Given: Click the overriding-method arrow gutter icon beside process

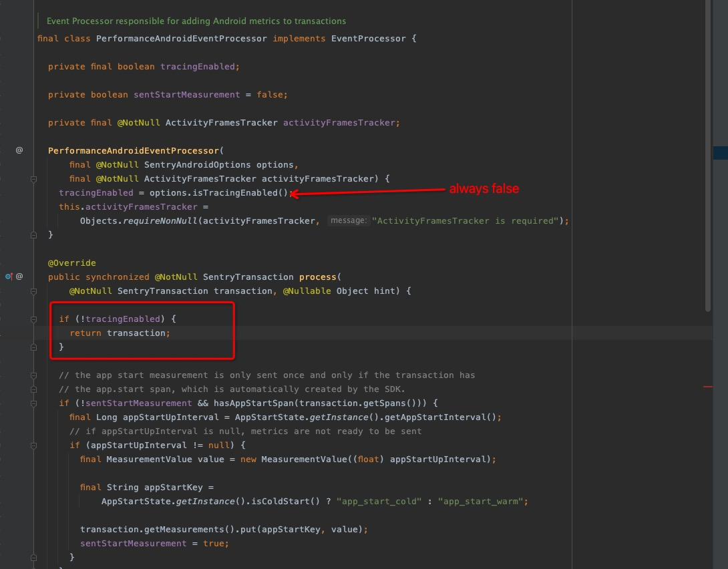Looking at the screenshot, I should pos(9,276).
